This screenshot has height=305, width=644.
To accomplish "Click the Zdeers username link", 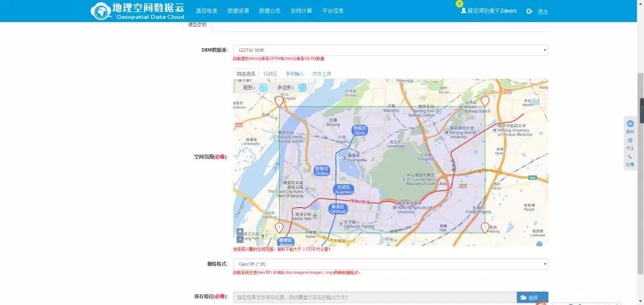I will pyautogui.click(x=492, y=11).
